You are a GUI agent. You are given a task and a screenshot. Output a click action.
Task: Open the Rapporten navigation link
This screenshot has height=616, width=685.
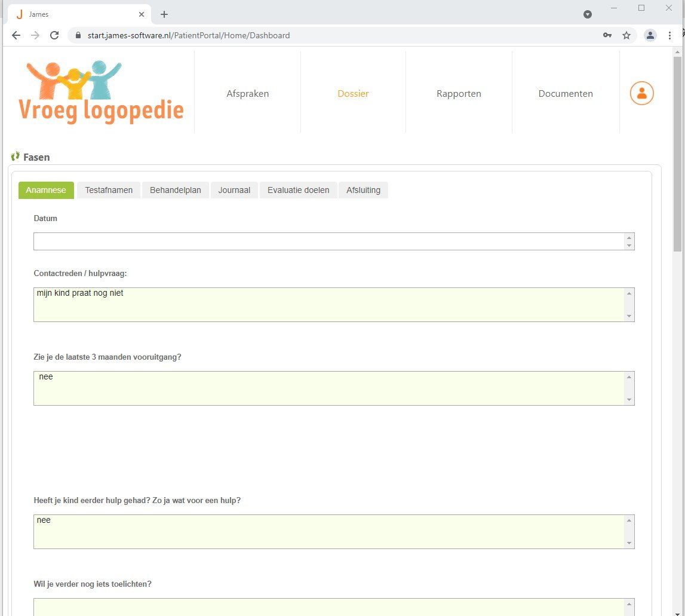459,94
